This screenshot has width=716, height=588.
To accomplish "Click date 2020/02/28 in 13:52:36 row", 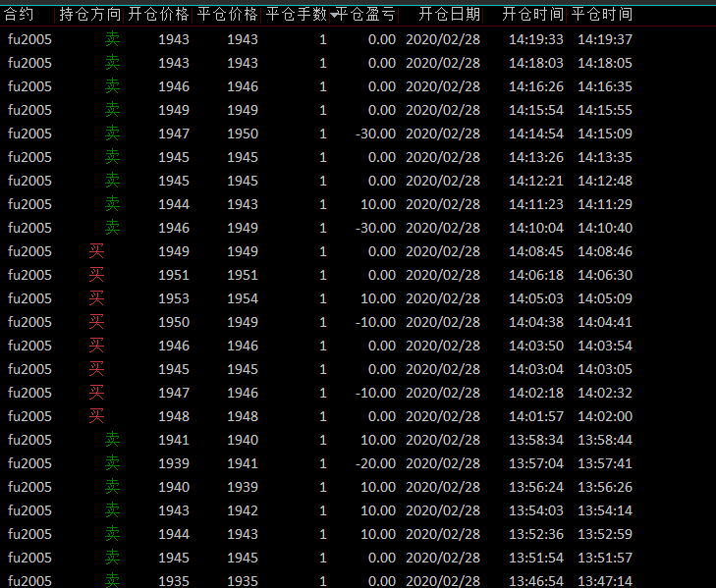I will 443,534.
